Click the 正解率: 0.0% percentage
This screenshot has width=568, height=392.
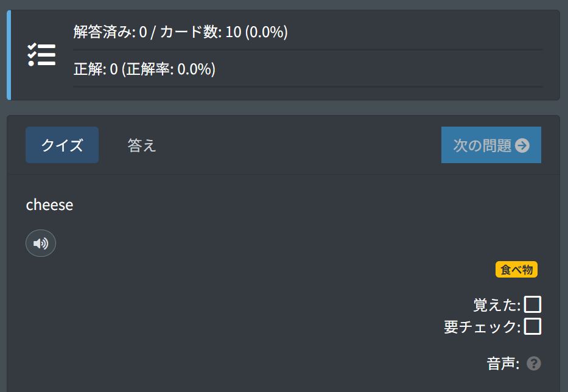coord(169,69)
